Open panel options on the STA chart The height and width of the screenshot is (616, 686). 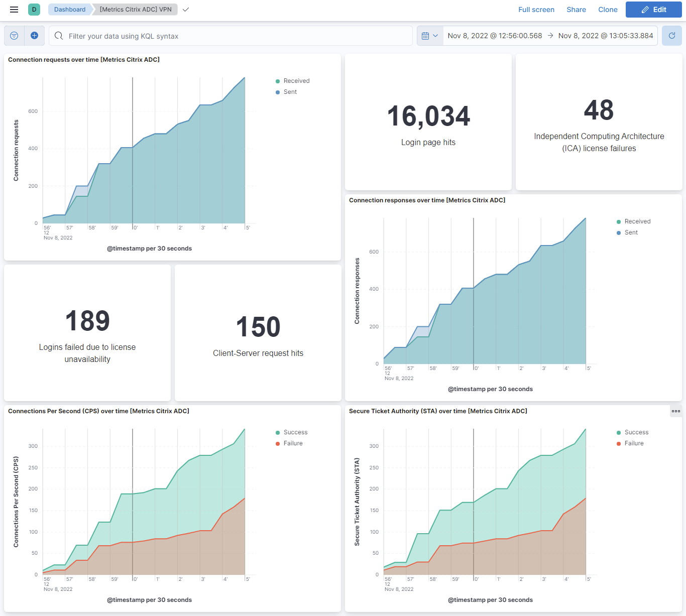coord(675,411)
